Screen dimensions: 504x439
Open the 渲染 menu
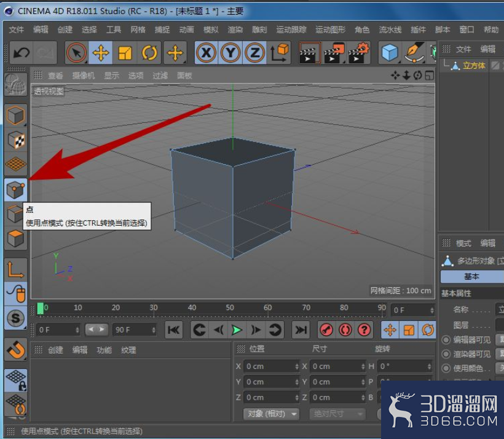(235, 30)
